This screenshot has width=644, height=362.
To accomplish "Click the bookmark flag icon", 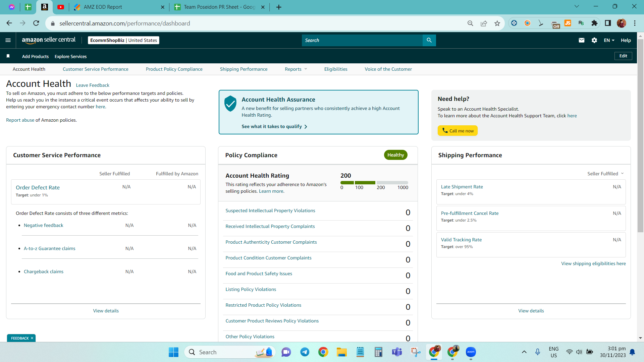I will pyautogui.click(x=8, y=56).
